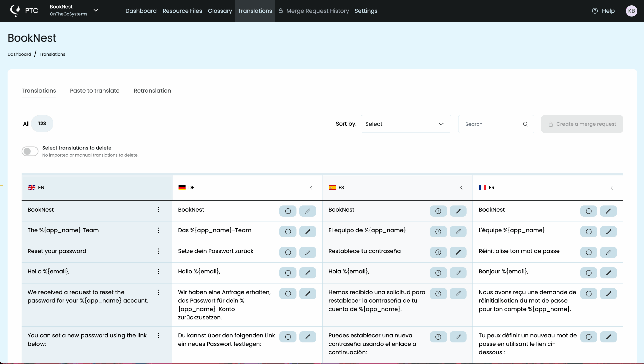
Task: Click the warning icon on the French "Bonjour %{email}," row
Action: click(x=589, y=273)
